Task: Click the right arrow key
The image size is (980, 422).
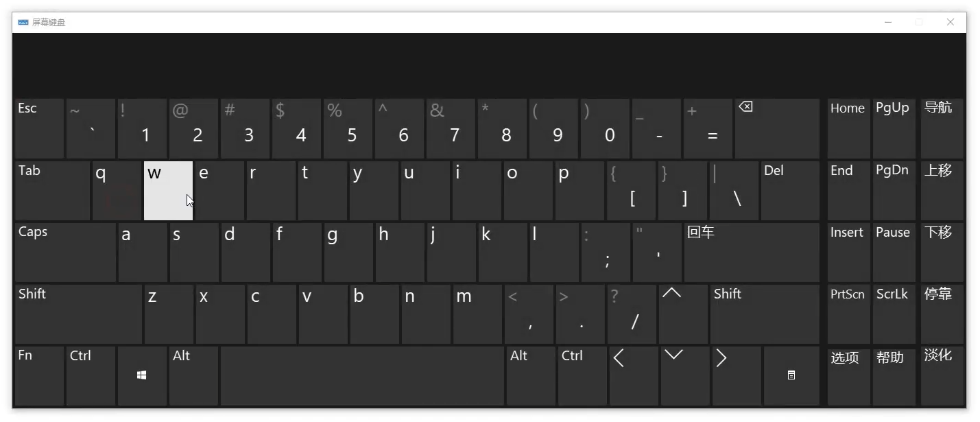Action: point(737,376)
